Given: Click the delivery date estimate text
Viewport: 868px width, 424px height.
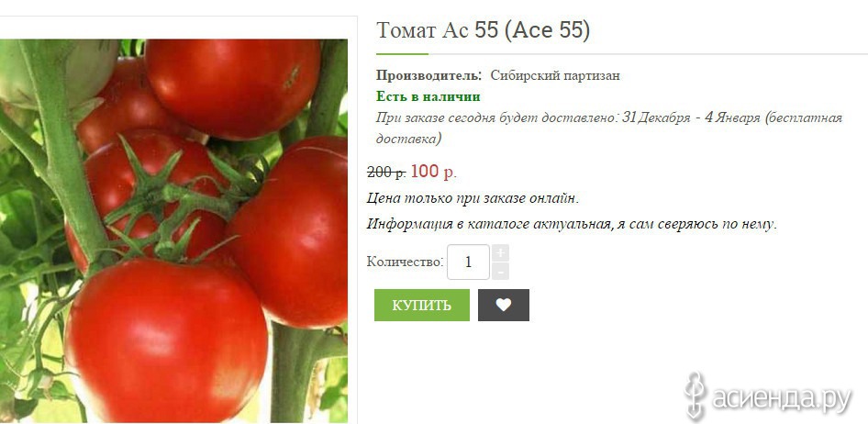Looking at the screenshot, I should 609,128.
